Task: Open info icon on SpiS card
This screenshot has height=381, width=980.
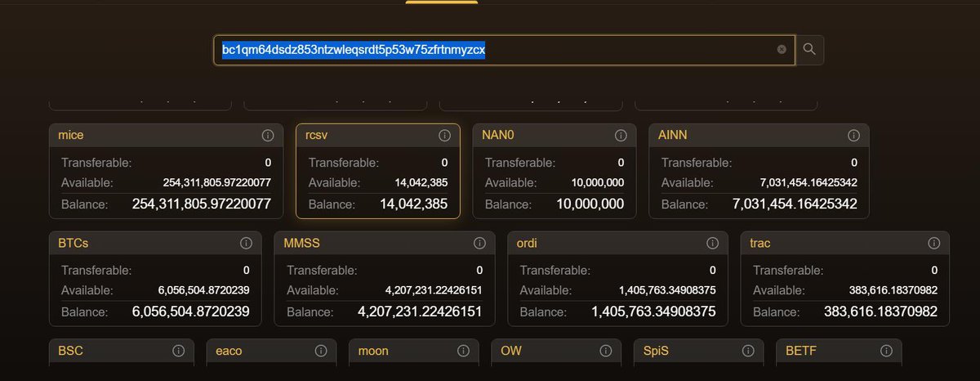Action: 747,351
